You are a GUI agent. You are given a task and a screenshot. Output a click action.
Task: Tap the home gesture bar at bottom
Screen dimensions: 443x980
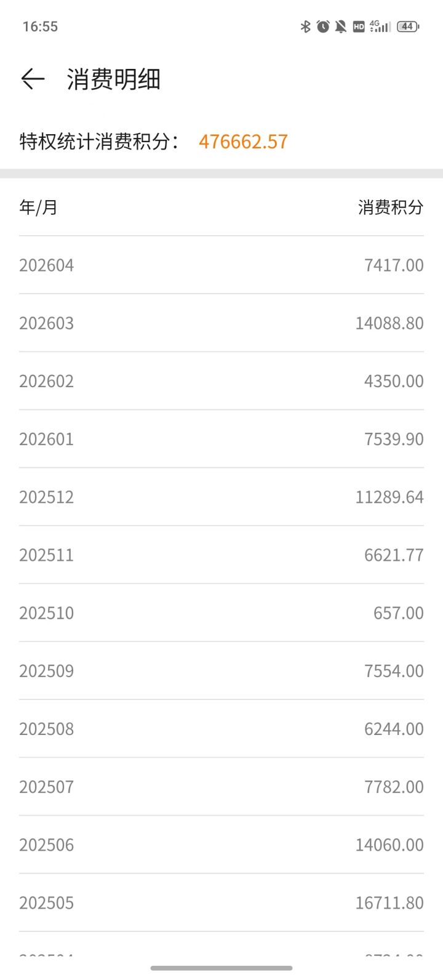click(x=221, y=968)
